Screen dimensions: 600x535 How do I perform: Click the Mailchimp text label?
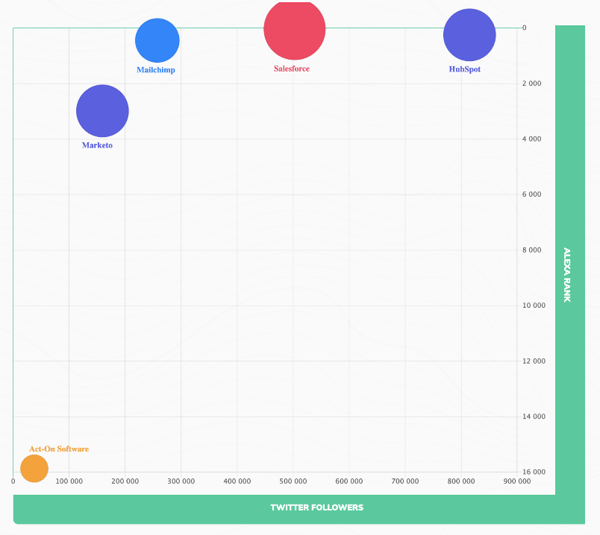coord(156,70)
